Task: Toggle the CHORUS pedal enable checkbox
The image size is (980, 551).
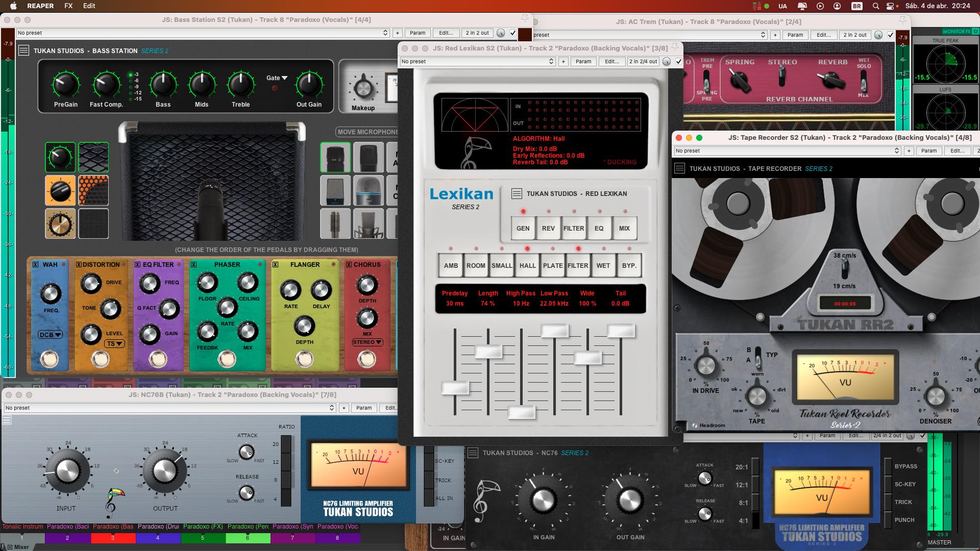Action: [349, 265]
